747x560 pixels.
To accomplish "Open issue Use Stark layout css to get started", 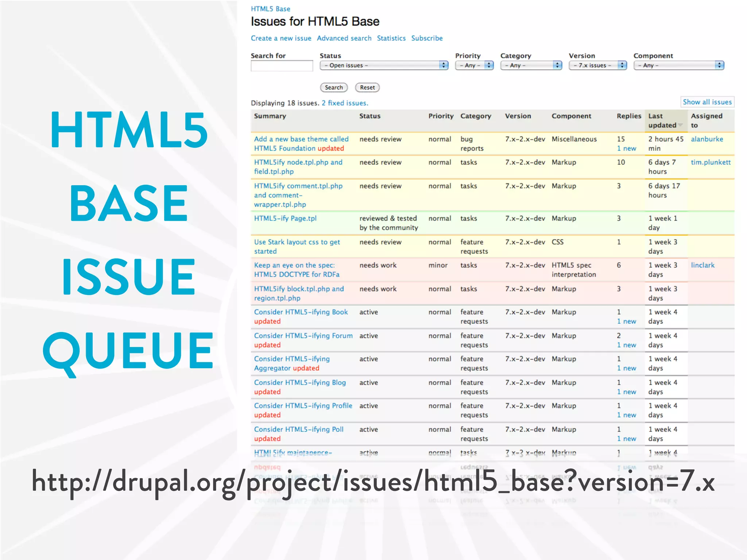I will 297,246.
